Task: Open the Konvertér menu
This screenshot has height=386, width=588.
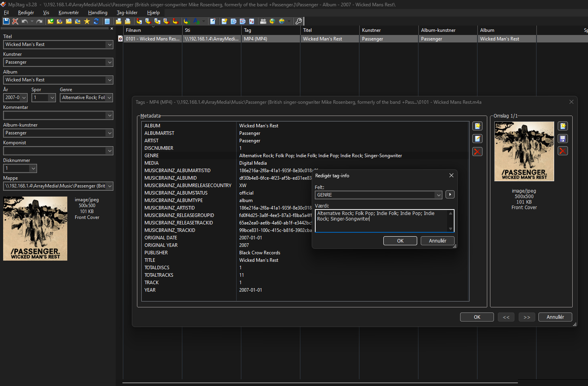Action: click(x=68, y=13)
